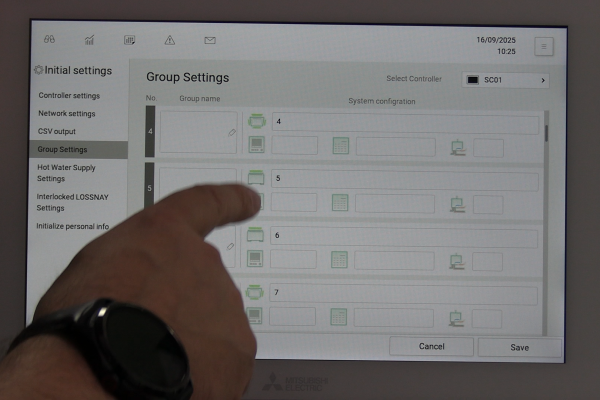This screenshot has width=600, height=400.
Task: Select group number 5 row tab
Action: coord(149,186)
